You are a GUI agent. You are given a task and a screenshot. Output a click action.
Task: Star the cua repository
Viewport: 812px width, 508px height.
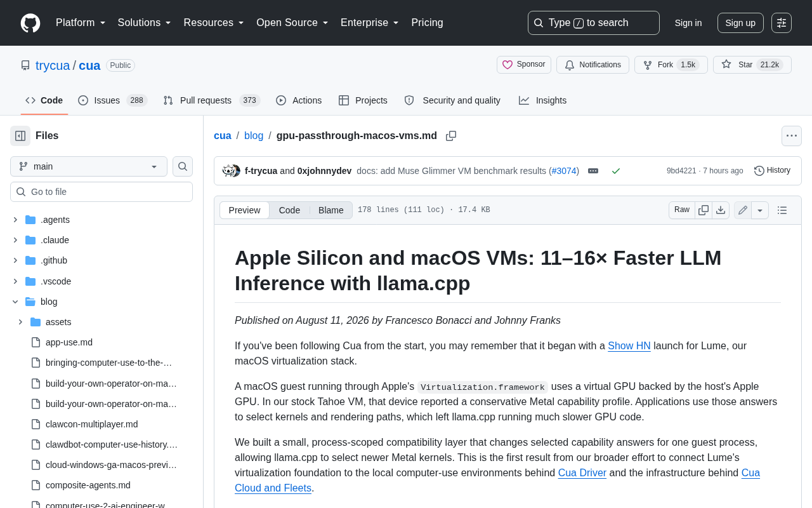coord(752,65)
